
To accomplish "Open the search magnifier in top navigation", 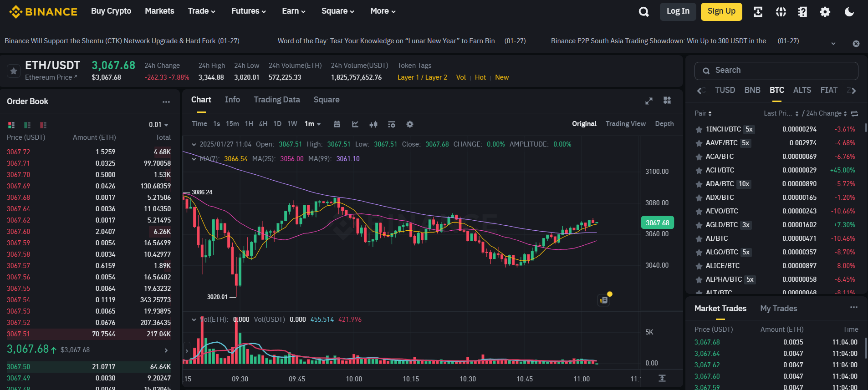I will pyautogui.click(x=643, y=12).
